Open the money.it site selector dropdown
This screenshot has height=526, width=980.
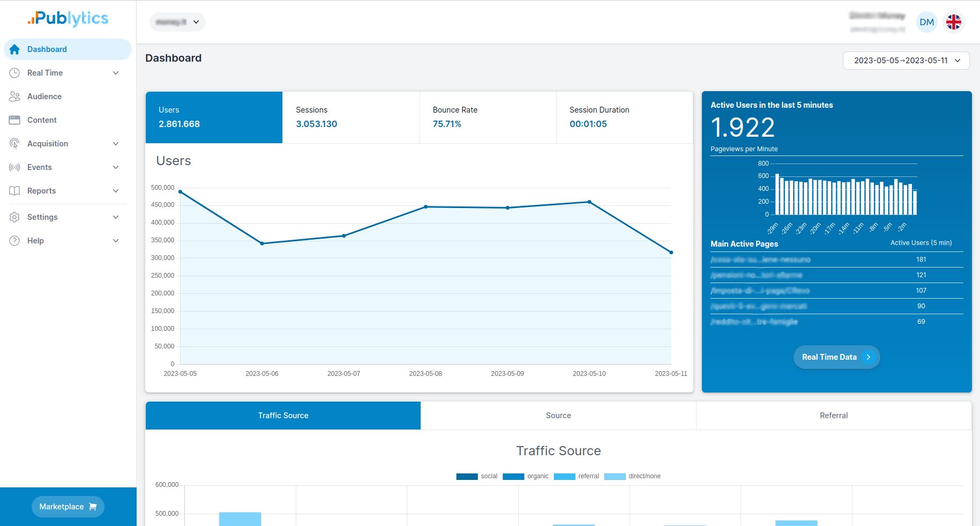tap(177, 22)
